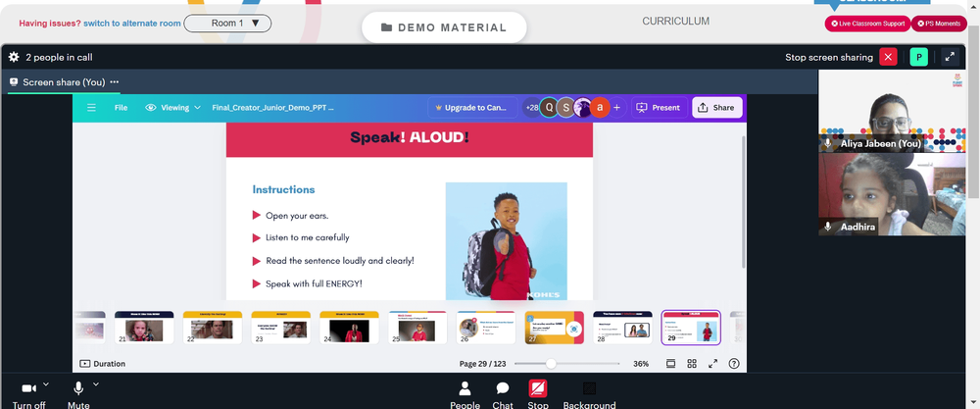Click Aliya Jabeen microphone icon
This screenshot has width=980, height=409.
pyautogui.click(x=828, y=143)
